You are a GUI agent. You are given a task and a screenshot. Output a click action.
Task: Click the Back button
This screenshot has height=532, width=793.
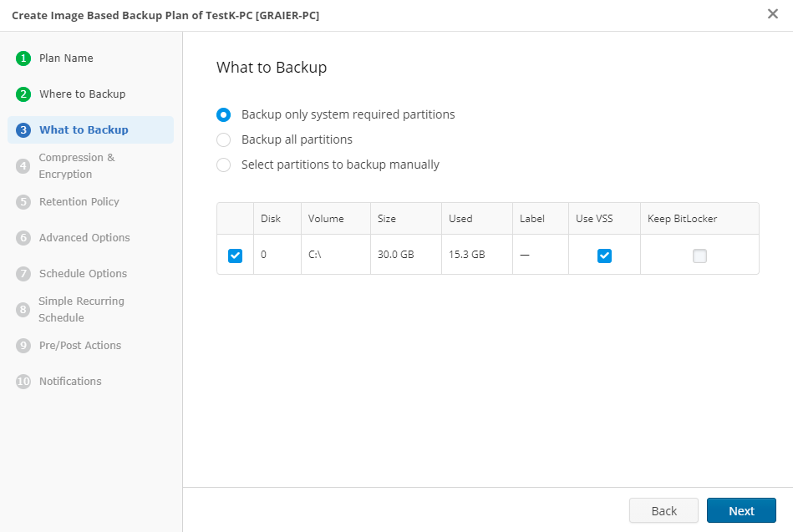(x=663, y=510)
